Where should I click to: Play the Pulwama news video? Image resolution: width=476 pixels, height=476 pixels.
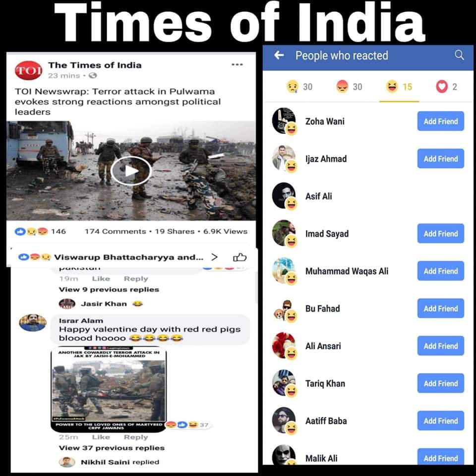click(x=131, y=171)
